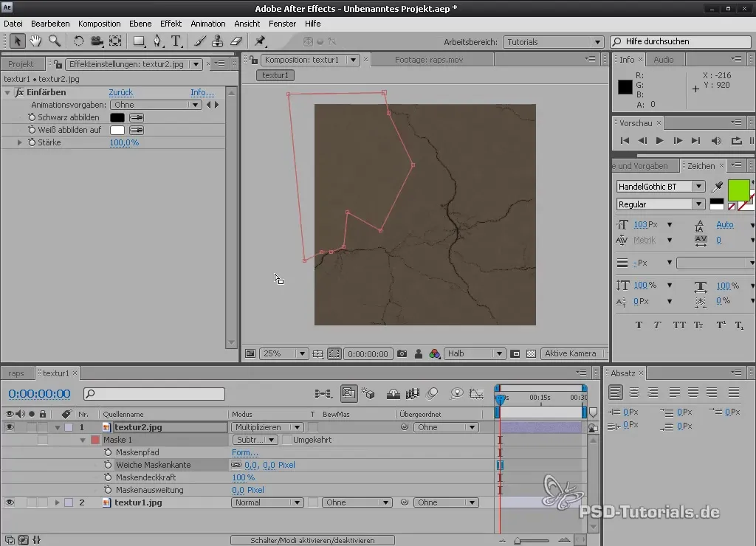Image resolution: width=756 pixels, height=546 pixels.
Task: Toggle the Einfärben fx effect switch
Action: point(19,92)
